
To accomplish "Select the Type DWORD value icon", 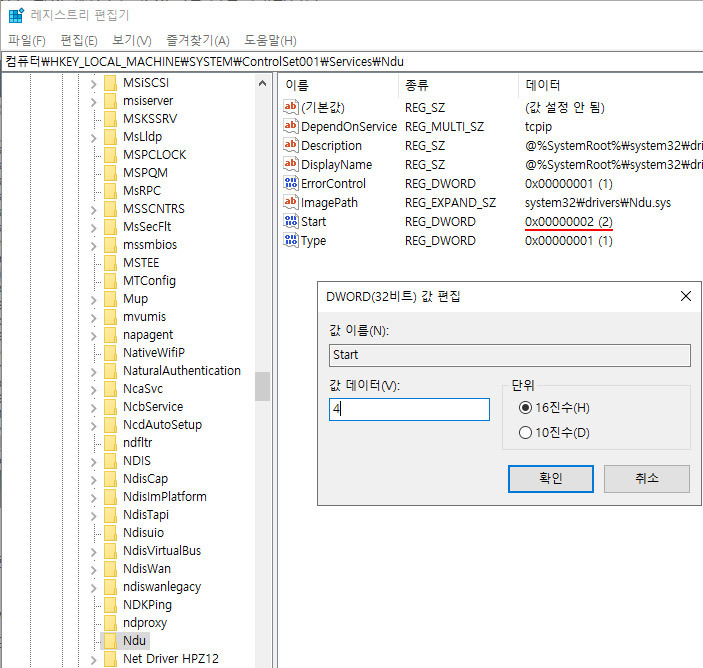I will click(x=291, y=240).
